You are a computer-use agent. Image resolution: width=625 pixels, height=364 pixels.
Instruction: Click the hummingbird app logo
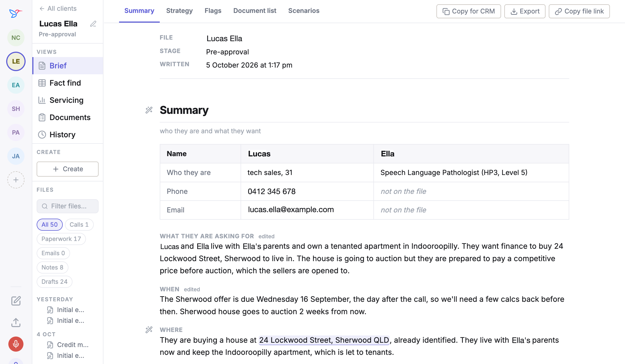16,13
